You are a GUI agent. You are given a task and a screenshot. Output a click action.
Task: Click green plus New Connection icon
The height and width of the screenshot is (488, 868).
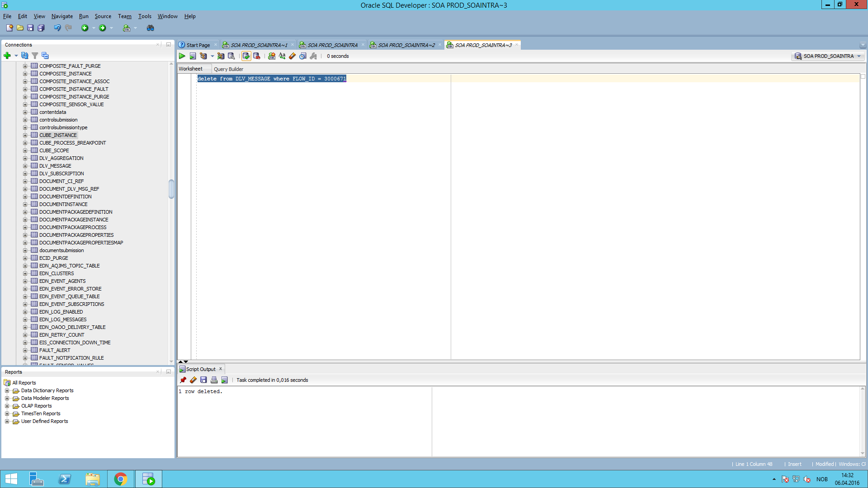(7, 56)
